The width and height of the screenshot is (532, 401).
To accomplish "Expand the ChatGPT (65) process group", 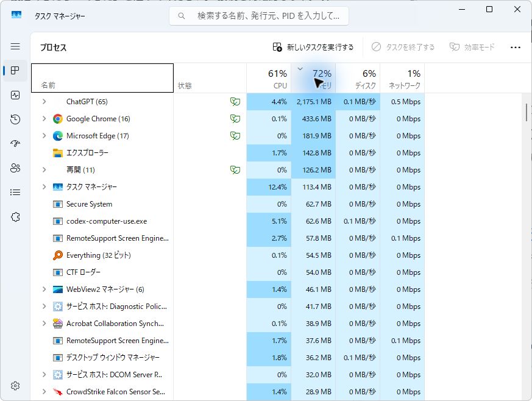I will [44, 101].
